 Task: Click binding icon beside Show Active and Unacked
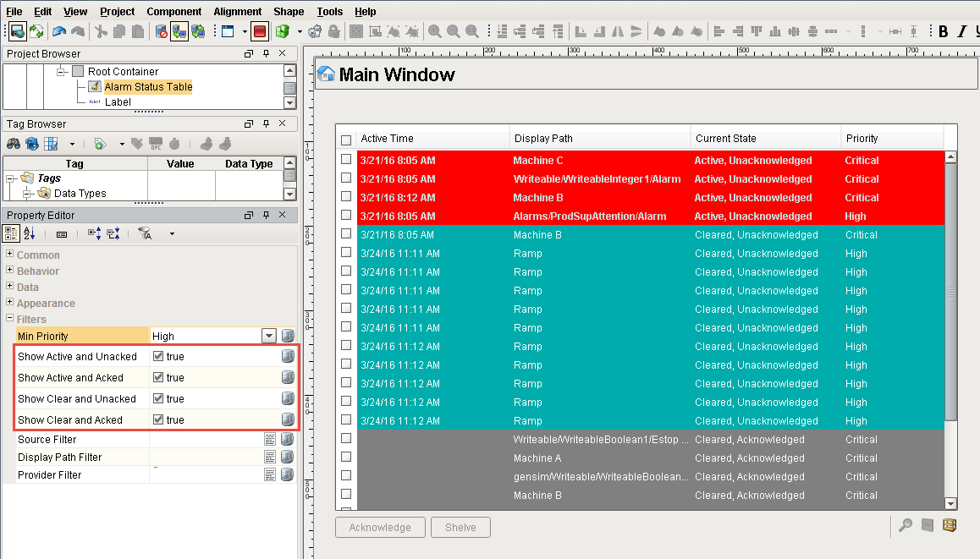[x=288, y=357]
